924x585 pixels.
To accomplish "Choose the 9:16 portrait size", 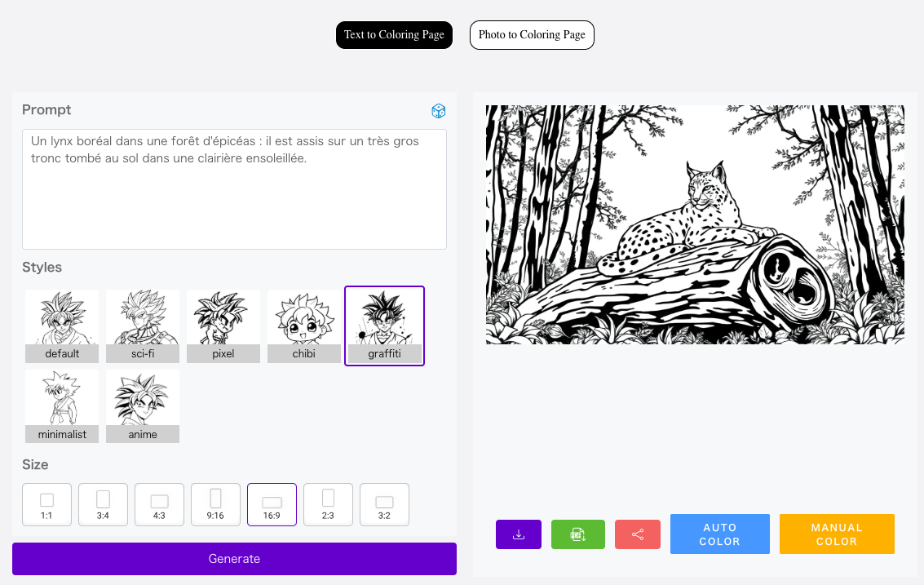I will (215, 505).
